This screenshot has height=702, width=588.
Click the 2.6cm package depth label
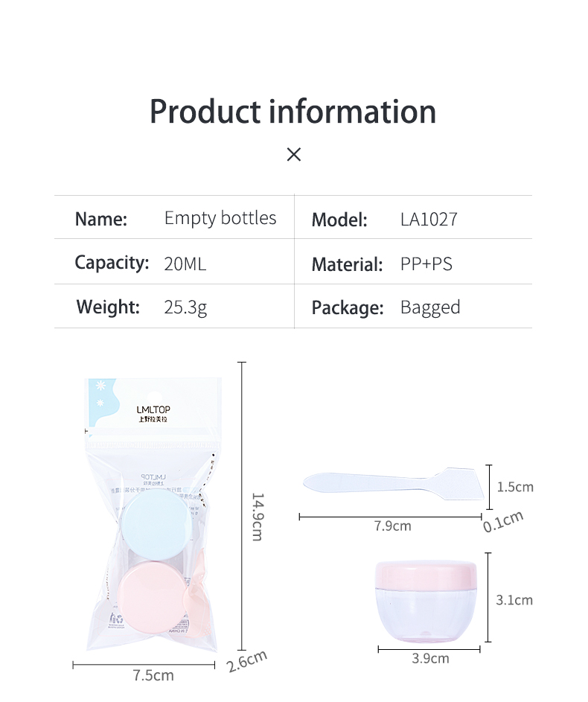click(247, 661)
